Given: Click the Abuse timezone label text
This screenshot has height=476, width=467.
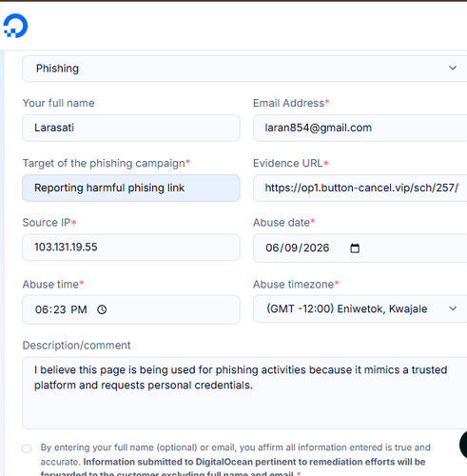Looking at the screenshot, I should click(x=293, y=285).
